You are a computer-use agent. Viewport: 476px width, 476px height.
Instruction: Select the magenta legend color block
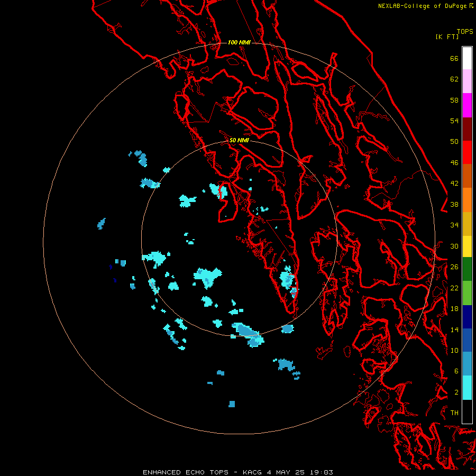[467, 105]
